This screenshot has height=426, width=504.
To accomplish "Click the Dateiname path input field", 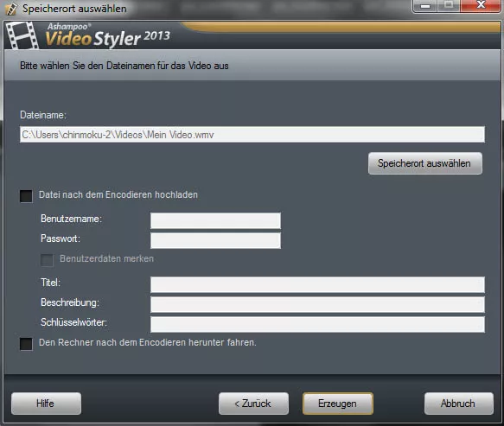I will (x=252, y=134).
